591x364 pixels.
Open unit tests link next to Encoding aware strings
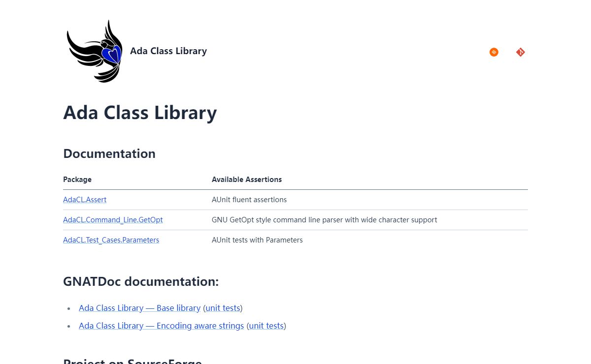coord(266,326)
